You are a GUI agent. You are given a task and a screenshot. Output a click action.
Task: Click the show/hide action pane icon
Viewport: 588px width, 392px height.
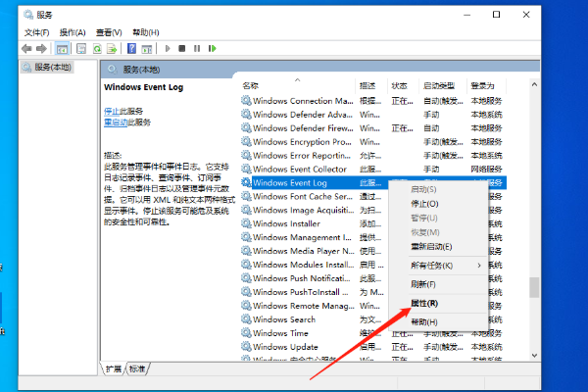coord(147,48)
